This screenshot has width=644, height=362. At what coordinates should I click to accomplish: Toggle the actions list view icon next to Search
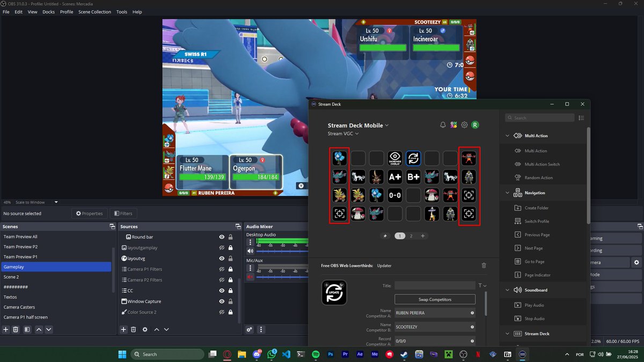pyautogui.click(x=582, y=118)
